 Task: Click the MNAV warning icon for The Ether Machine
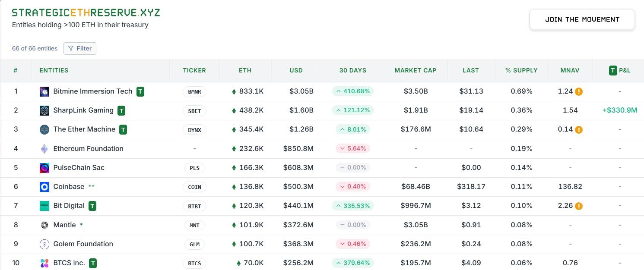(579, 129)
